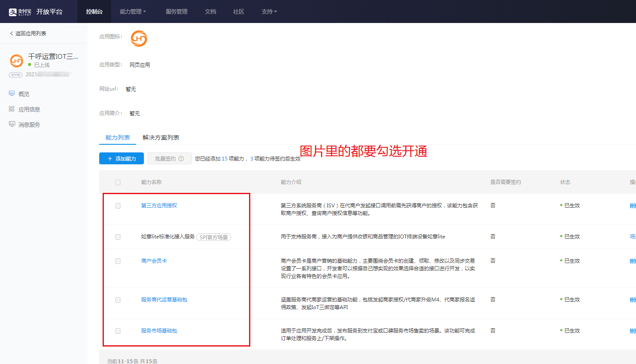Open the 商户会员卡 capability link
The image size is (636, 364).
(154, 261)
